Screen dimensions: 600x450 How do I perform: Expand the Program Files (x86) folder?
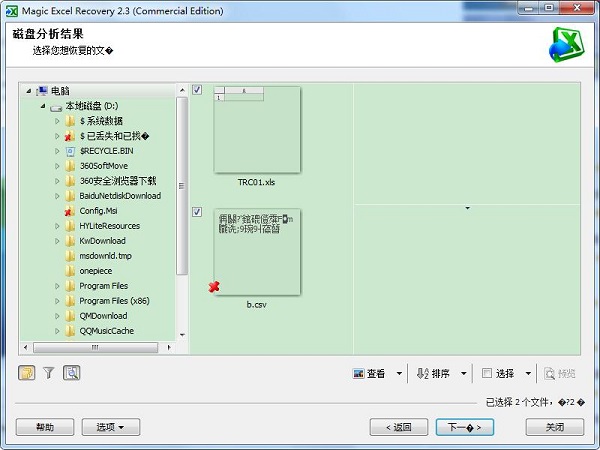pos(57,301)
